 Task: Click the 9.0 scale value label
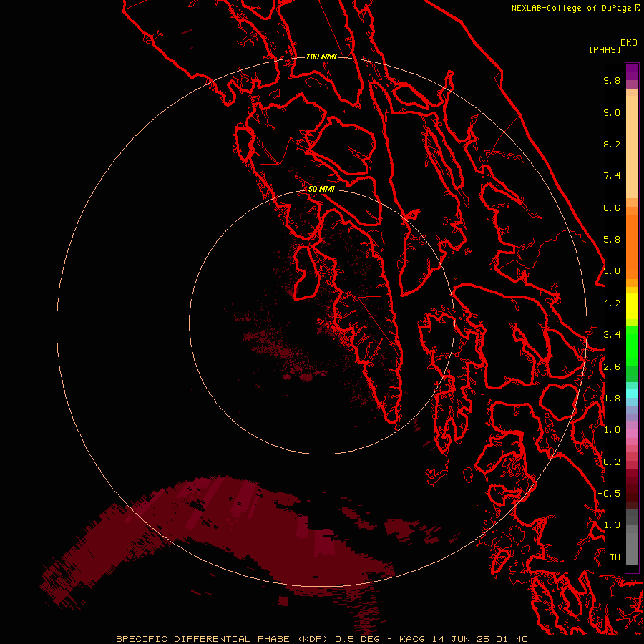point(612,112)
